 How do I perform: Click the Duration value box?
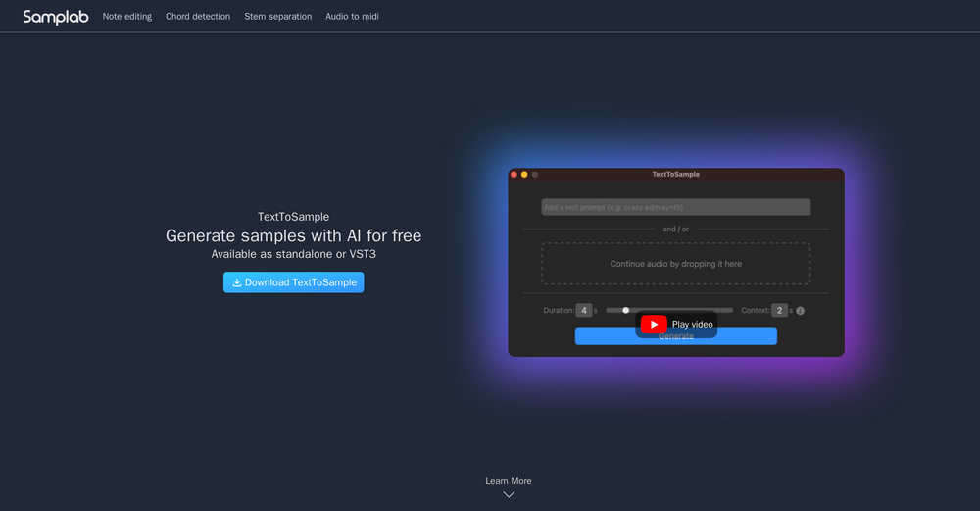pyautogui.click(x=583, y=311)
